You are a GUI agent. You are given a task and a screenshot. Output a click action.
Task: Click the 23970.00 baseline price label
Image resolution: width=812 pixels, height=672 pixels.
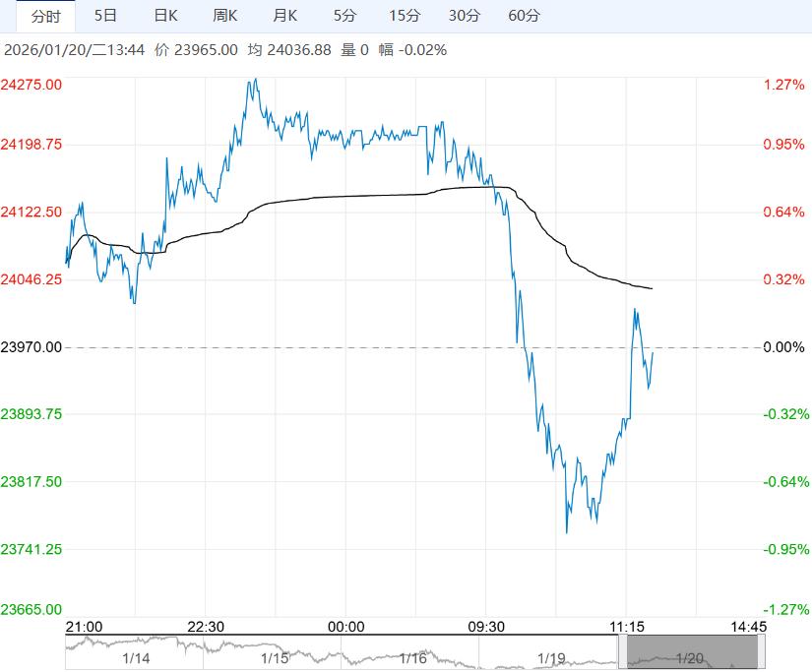click(x=31, y=347)
